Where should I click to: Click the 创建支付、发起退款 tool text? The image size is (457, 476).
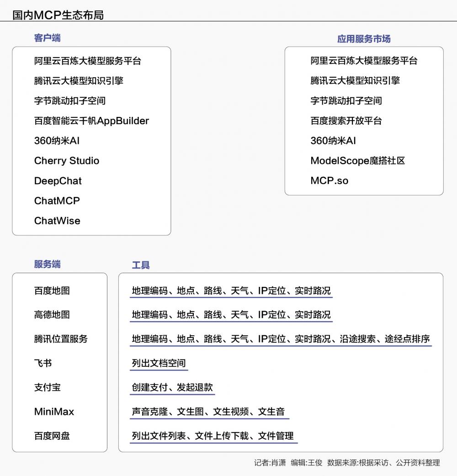click(x=172, y=387)
